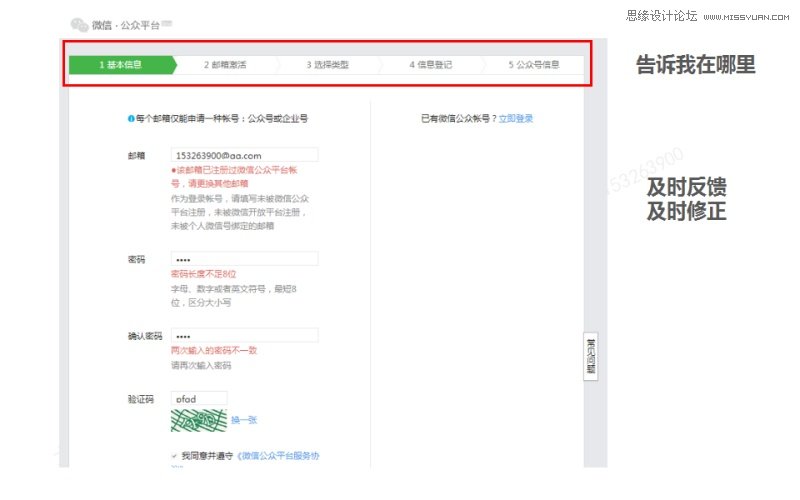This screenshot has height=500, width=800.
Task: Click the 每个邮箱仅能申请一种帐号 notice text
Action: tap(221, 118)
